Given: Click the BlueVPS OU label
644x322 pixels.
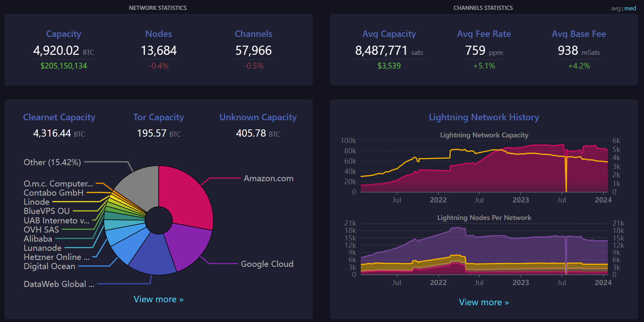Looking at the screenshot, I should click(47, 211).
